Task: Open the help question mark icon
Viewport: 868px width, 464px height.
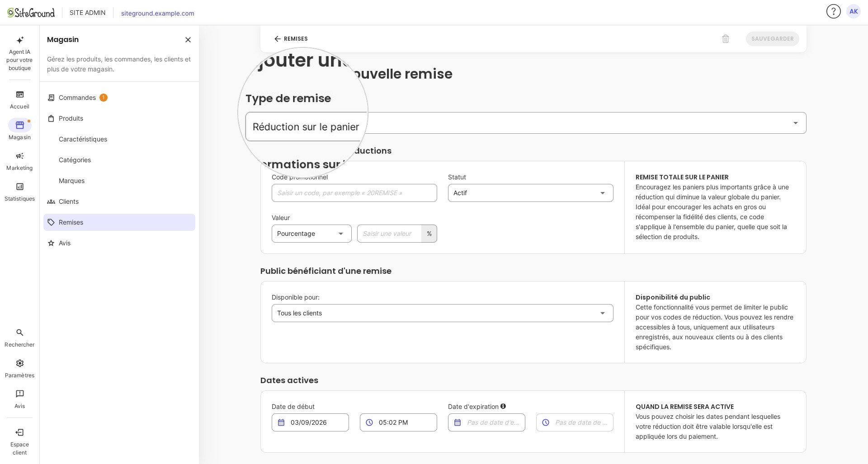Action: click(833, 11)
